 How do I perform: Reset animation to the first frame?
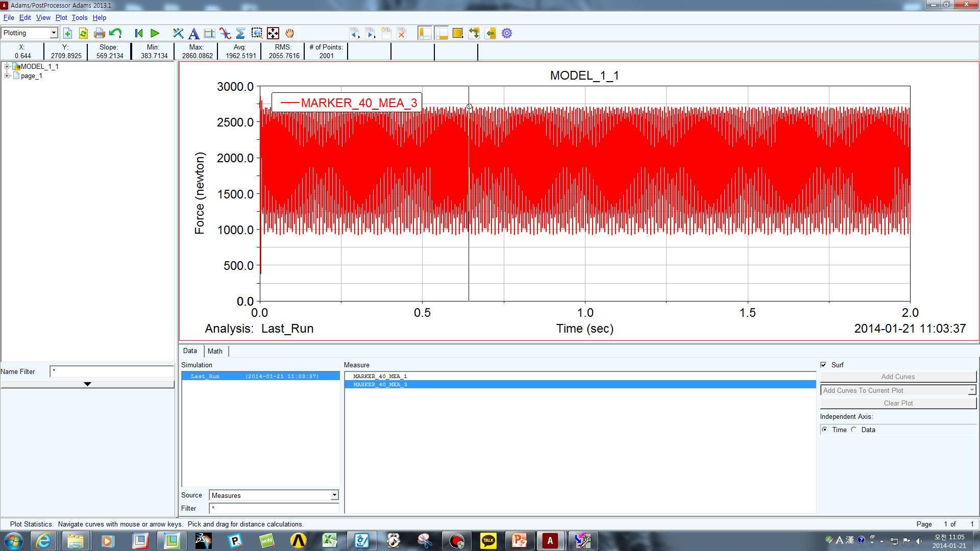click(138, 33)
